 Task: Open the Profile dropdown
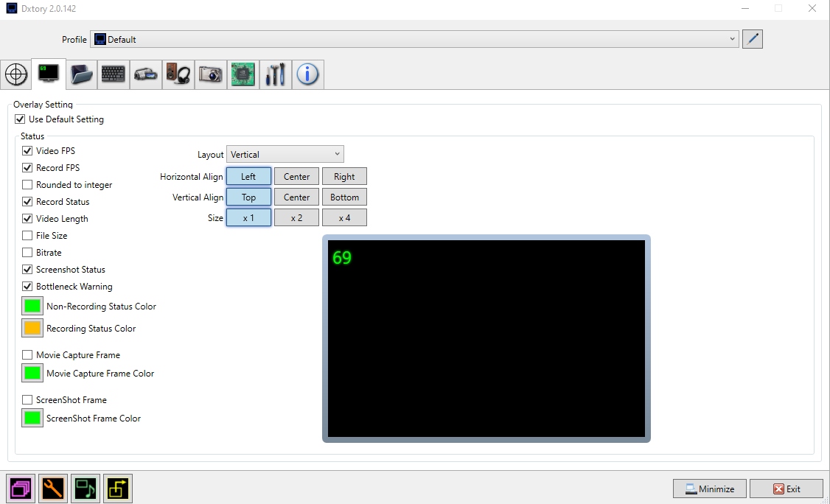[414, 39]
